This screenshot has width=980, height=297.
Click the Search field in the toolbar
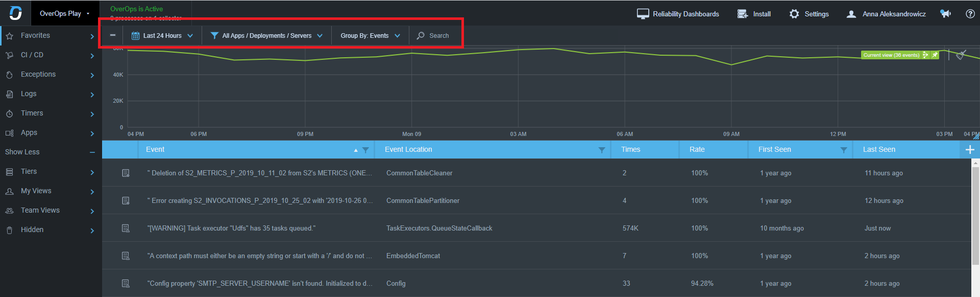click(x=434, y=36)
